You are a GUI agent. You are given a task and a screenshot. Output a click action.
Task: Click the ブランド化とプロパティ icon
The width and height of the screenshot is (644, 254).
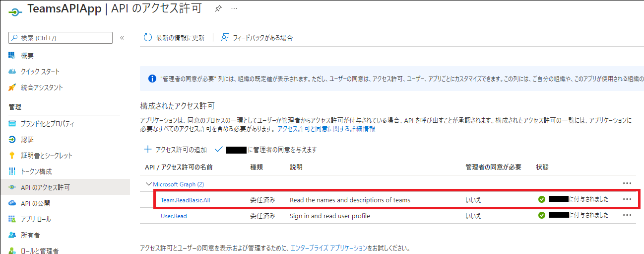pos(12,123)
